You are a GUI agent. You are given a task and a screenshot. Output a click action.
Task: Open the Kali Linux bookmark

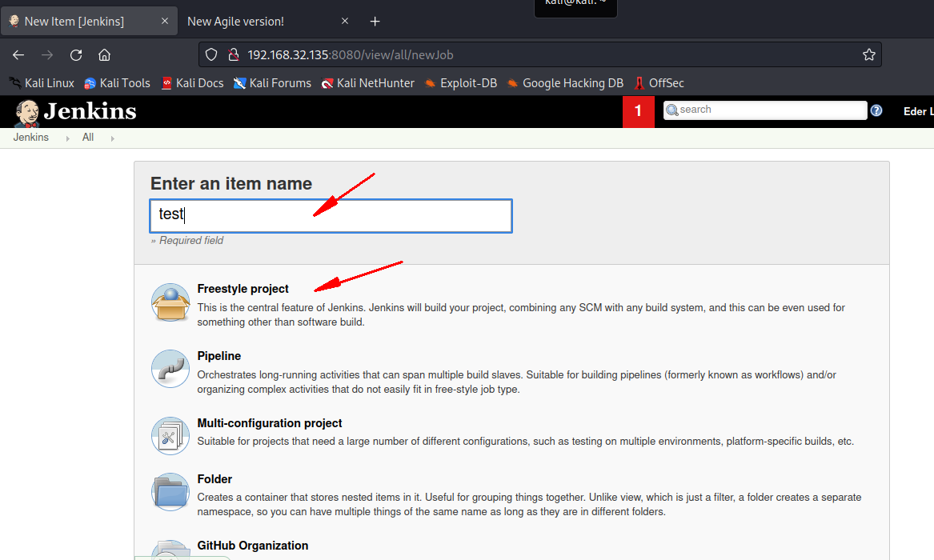tap(42, 83)
